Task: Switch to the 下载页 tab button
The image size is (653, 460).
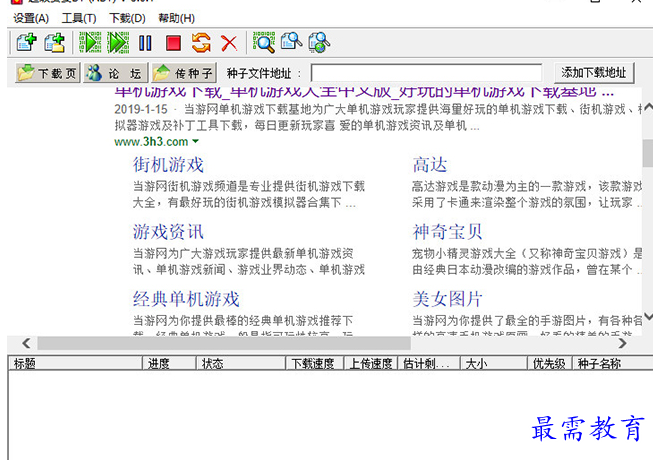Action: (48, 73)
